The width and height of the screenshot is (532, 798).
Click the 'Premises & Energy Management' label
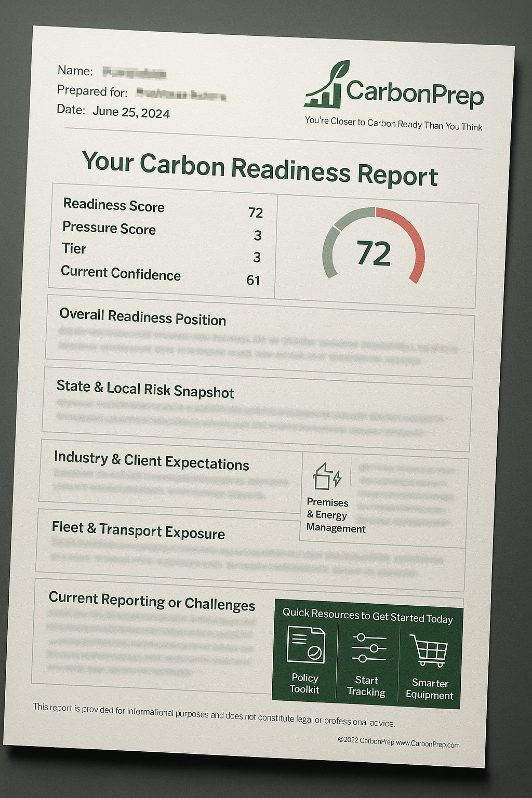click(x=336, y=515)
